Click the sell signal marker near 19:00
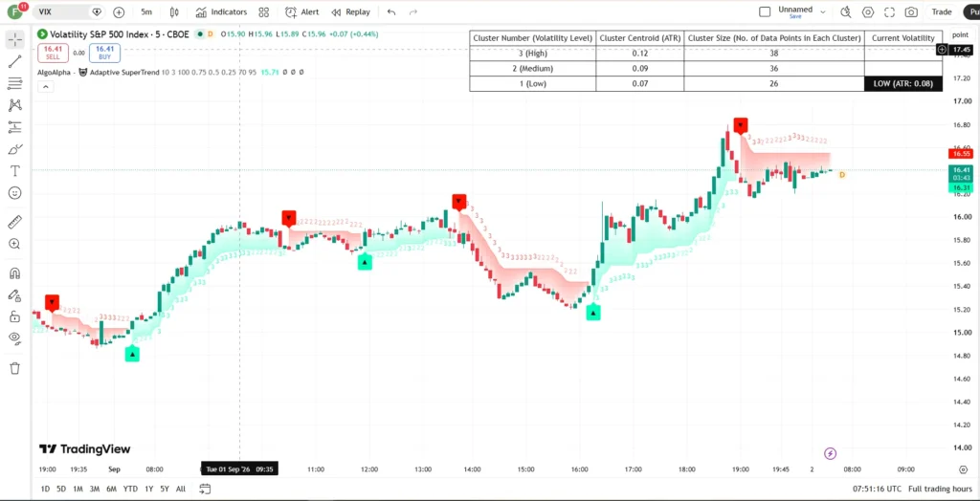980x501 pixels. coord(741,125)
